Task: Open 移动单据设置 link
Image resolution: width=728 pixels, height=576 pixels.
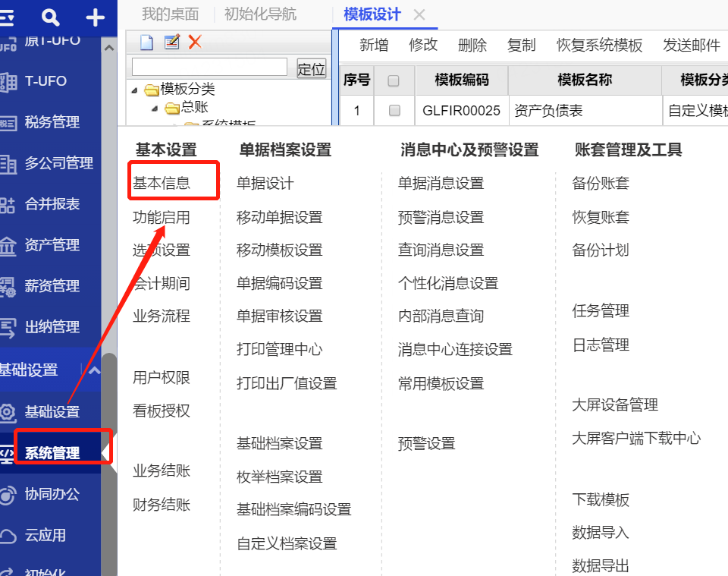Action: tap(280, 217)
